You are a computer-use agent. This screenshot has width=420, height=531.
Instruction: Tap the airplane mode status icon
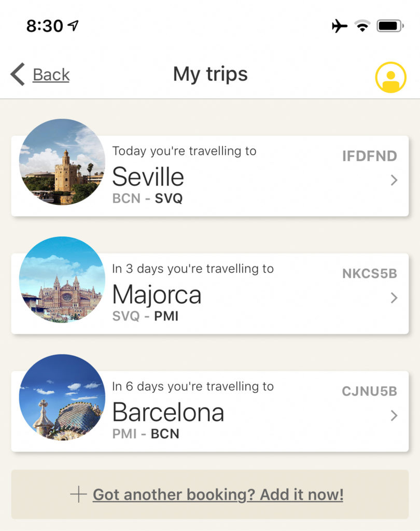pos(340,25)
